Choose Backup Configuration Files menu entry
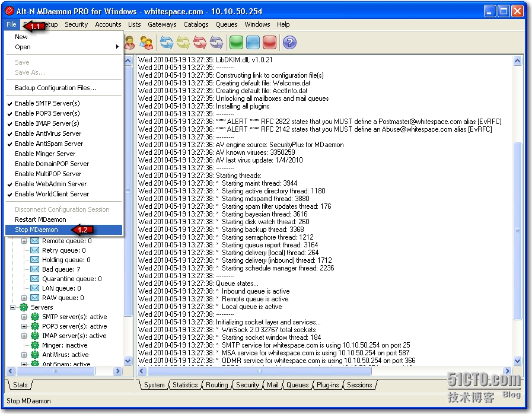The width and height of the screenshot is (532, 414). pyautogui.click(x=64, y=88)
